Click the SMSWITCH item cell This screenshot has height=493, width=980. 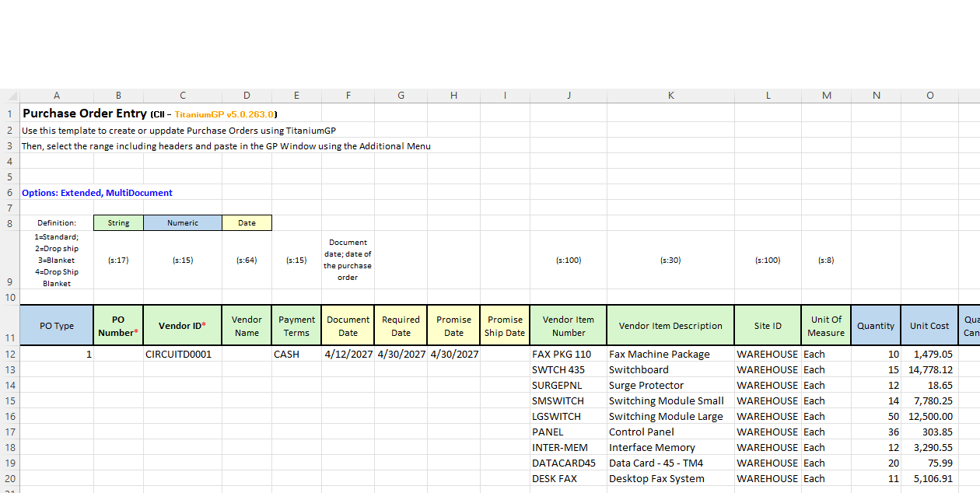click(569, 400)
